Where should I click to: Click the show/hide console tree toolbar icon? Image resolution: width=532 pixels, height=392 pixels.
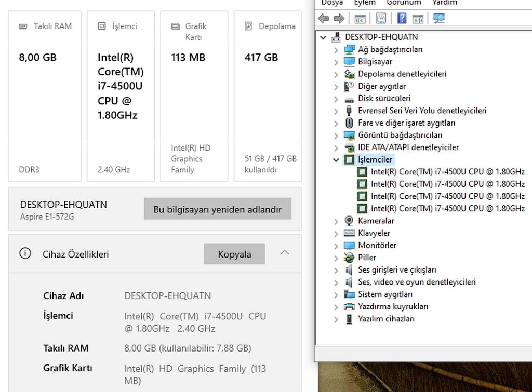pos(360,19)
